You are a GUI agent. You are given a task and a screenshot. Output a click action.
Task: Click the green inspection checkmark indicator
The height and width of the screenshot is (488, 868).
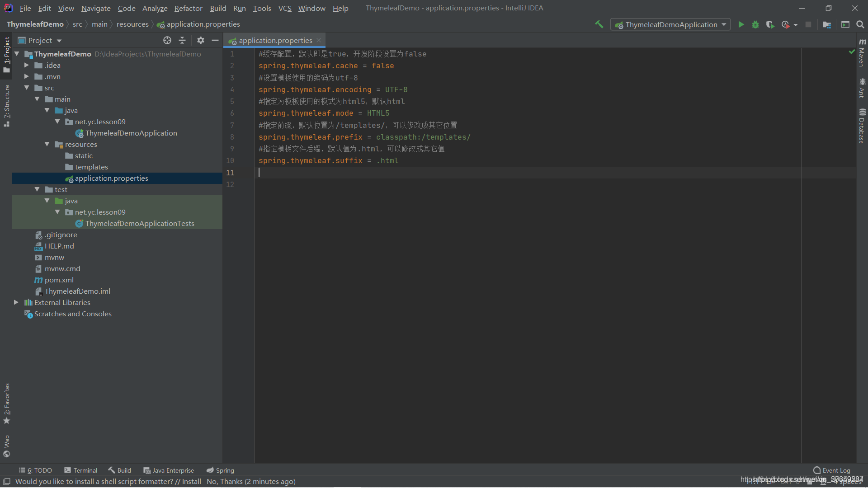pyautogui.click(x=852, y=52)
